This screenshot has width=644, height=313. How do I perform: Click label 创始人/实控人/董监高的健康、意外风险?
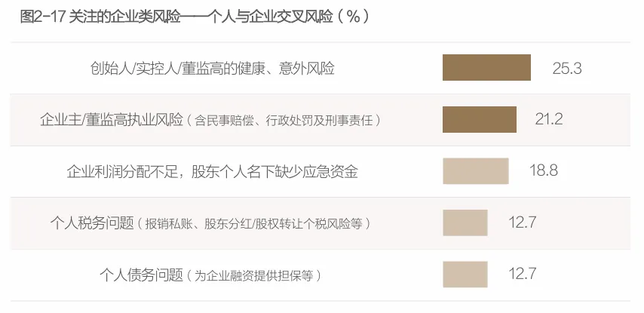click(x=213, y=68)
